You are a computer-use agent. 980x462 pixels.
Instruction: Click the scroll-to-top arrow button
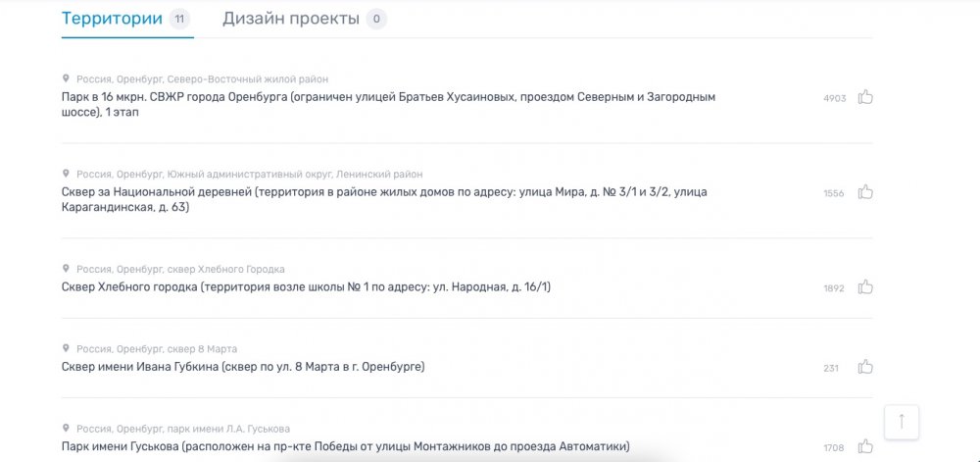[x=902, y=422]
